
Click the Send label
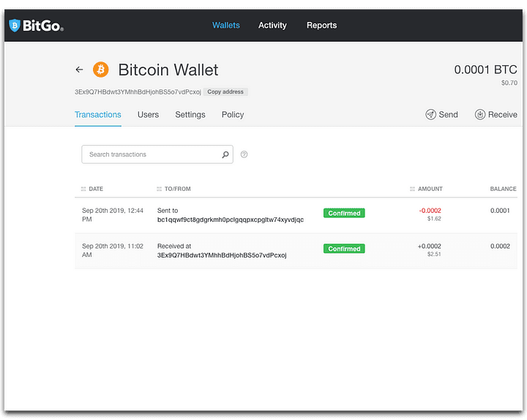coord(448,115)
